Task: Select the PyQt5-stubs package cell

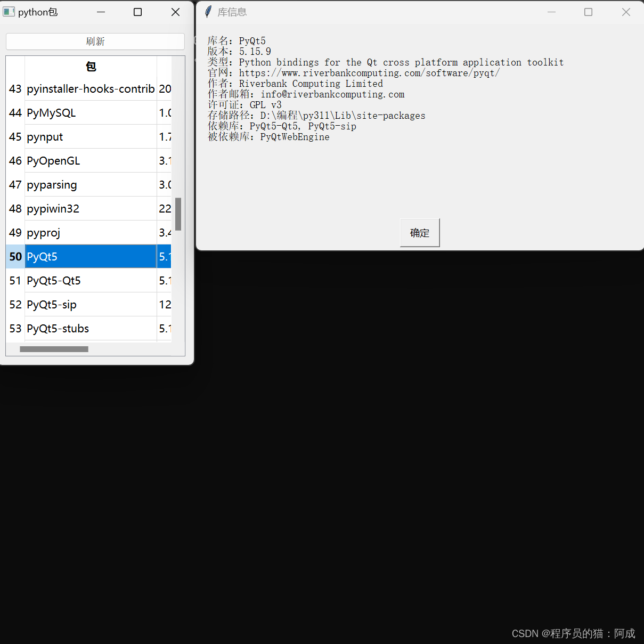Action: coord(91,329)
